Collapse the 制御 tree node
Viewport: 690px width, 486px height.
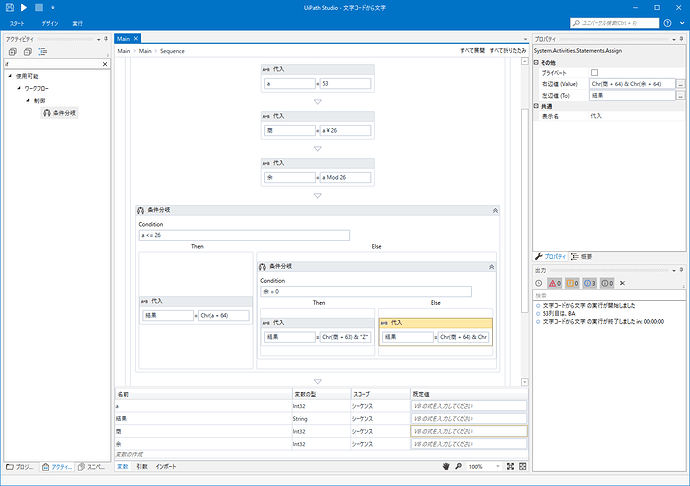coord(28,100)
